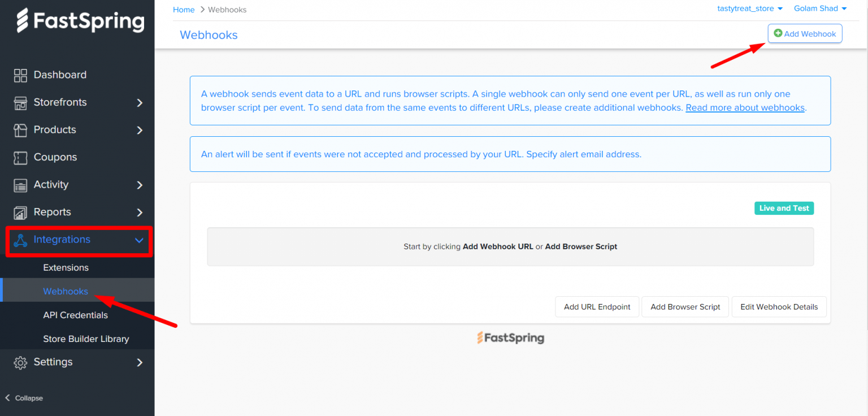Open Settings via the gear icon
This screenshot has height=416, width=868.
pos(21,362)
